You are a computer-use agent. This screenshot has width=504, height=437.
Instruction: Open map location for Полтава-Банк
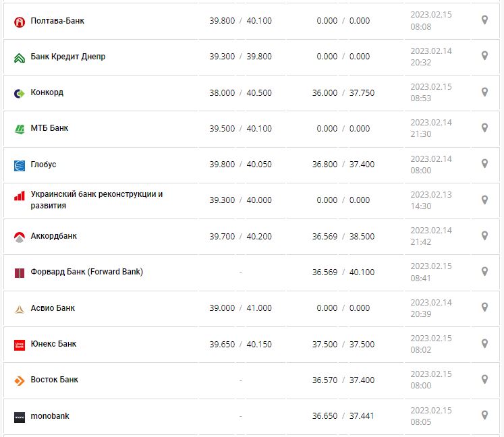[x=484, y=20]
